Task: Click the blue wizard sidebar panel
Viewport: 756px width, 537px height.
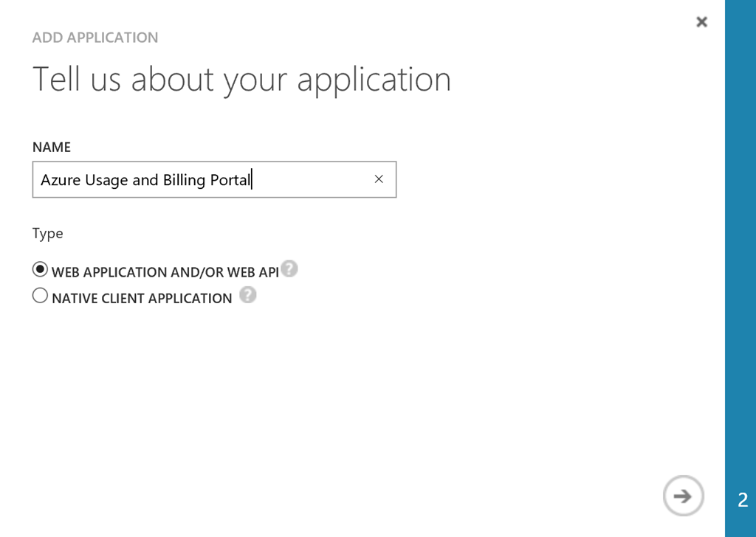Action: pyautogui.click(x=740, y=221)
